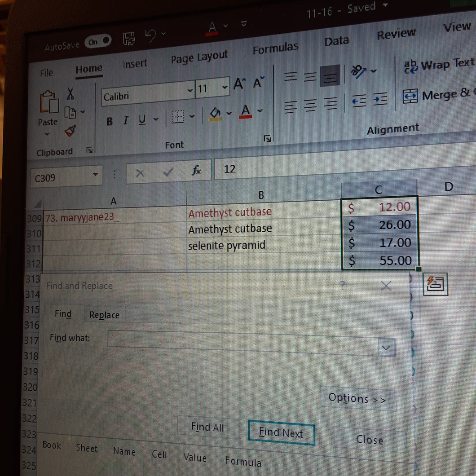This screenshot has height=476, width=476.
Task: Click the Decrease Indent icon
Action: click(359, 101)
